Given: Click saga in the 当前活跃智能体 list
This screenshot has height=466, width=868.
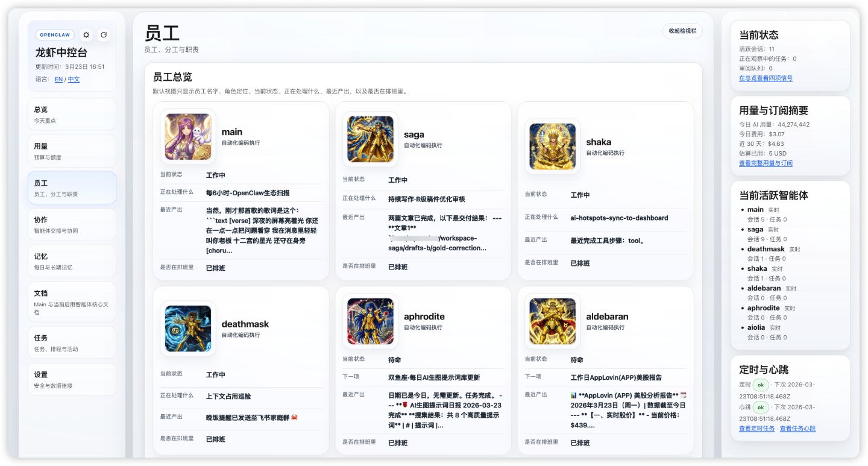Looking at the screenshot, I should (755, 230).
